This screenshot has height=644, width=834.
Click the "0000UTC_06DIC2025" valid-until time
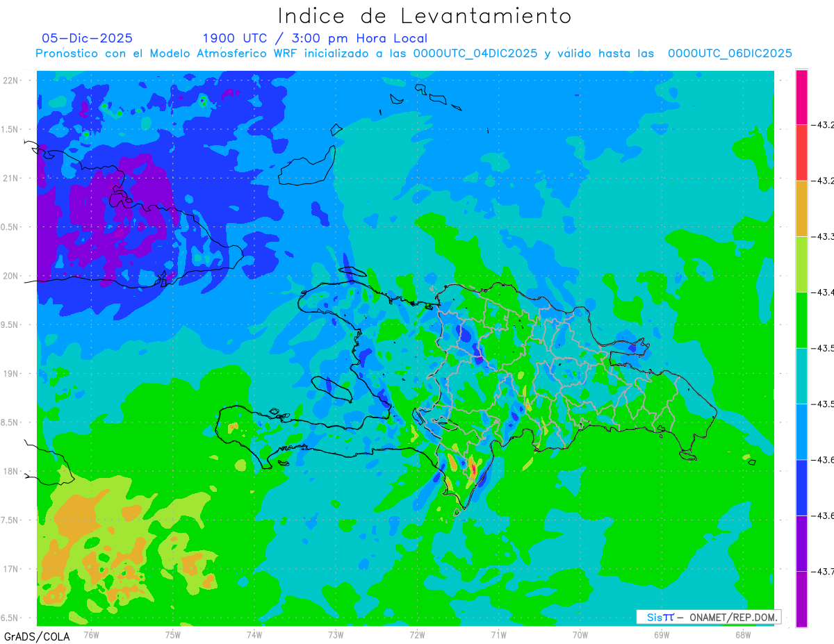[730, 53]
